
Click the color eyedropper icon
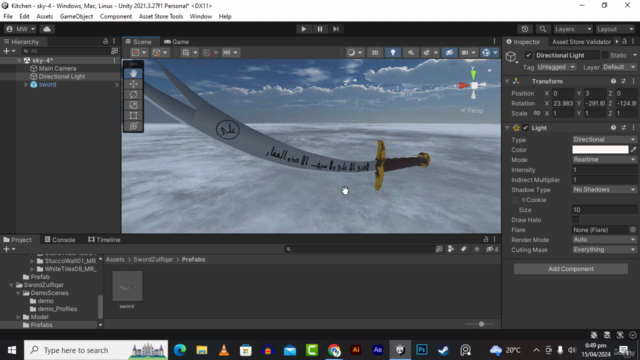pyautogui.click(x=633, y=150)
